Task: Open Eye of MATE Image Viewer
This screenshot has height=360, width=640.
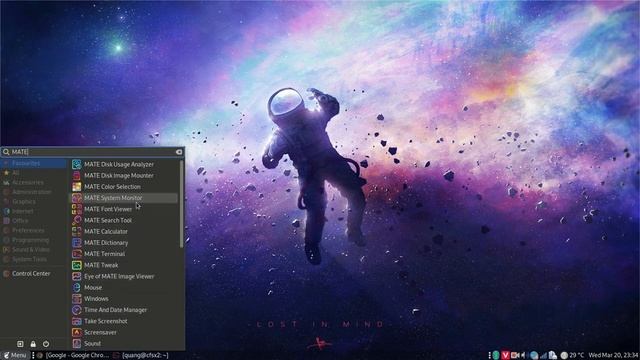Action: pos(124,276)
